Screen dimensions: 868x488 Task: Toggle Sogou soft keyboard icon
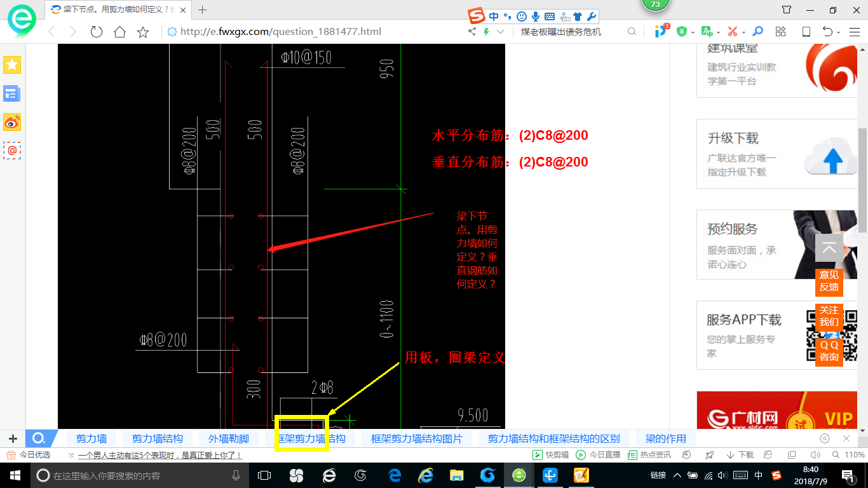(x=550, y=17)
